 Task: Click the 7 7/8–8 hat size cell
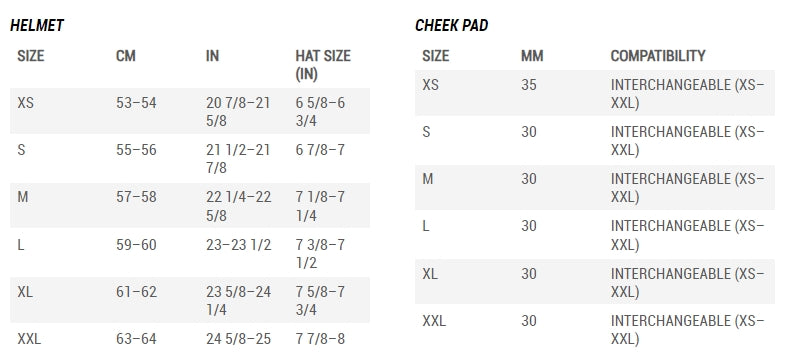pos(320,339)
